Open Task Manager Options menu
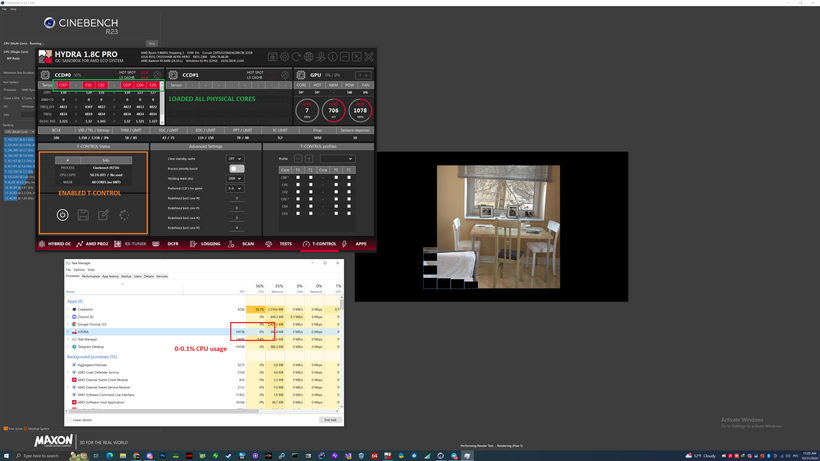 [79, 270]
